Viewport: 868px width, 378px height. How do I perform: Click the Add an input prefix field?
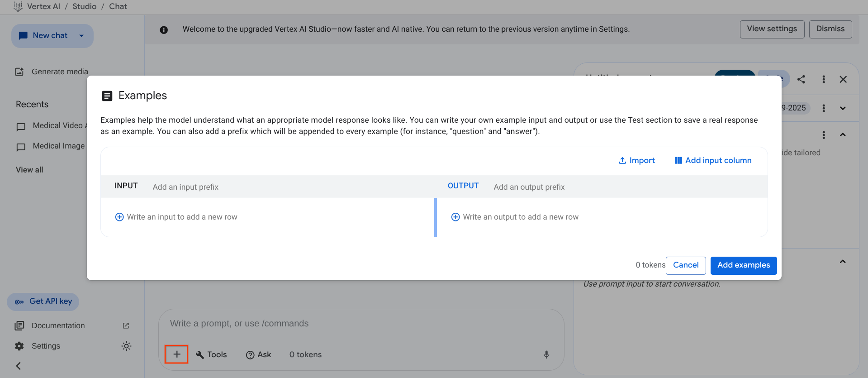(185, 187)
